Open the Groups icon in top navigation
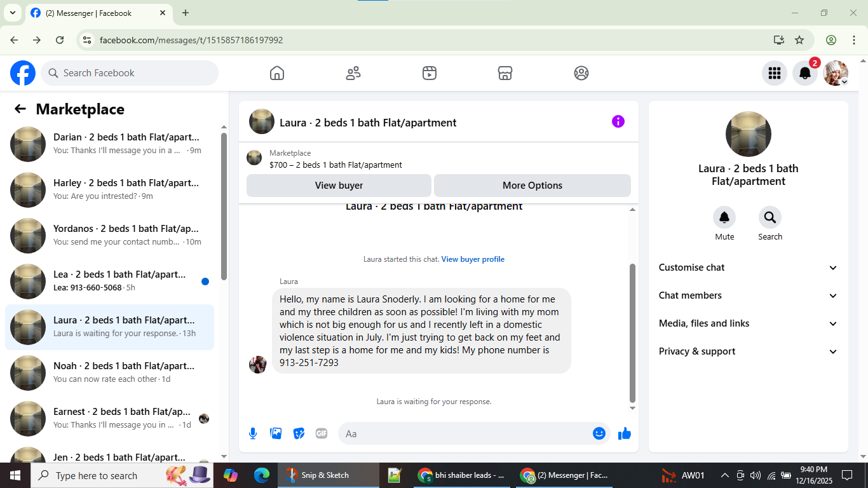 581,73
